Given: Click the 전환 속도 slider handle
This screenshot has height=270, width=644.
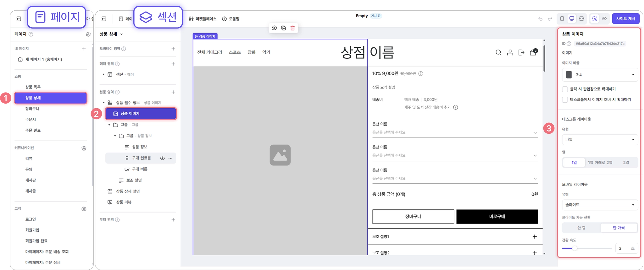Looking at the screenshot, I should 575,248.
